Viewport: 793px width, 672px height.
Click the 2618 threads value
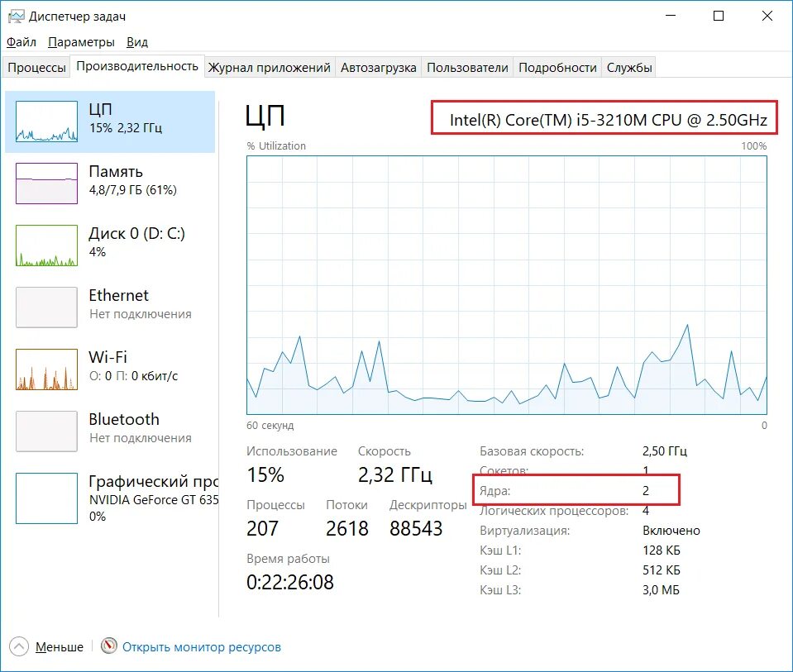tap(347, 528)
